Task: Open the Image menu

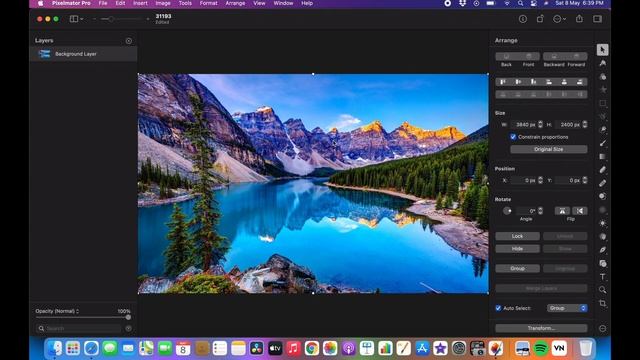Action: point(163,3)
